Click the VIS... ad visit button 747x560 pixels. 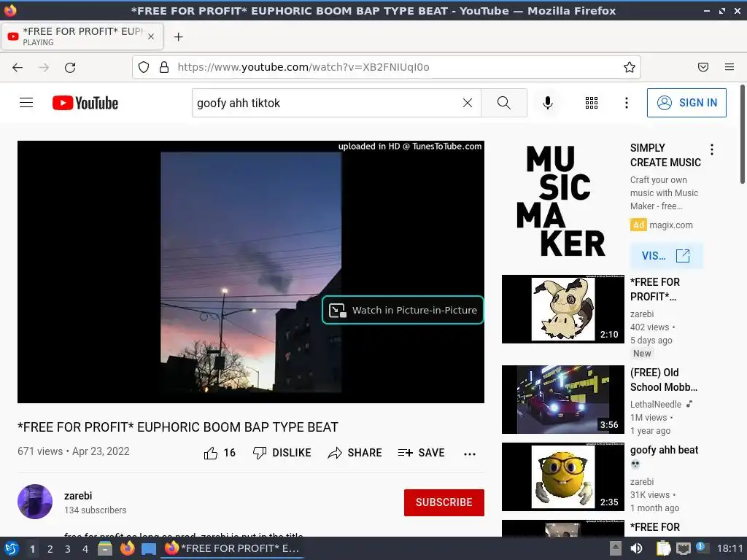pyautogui.click(x=665, y=256)
